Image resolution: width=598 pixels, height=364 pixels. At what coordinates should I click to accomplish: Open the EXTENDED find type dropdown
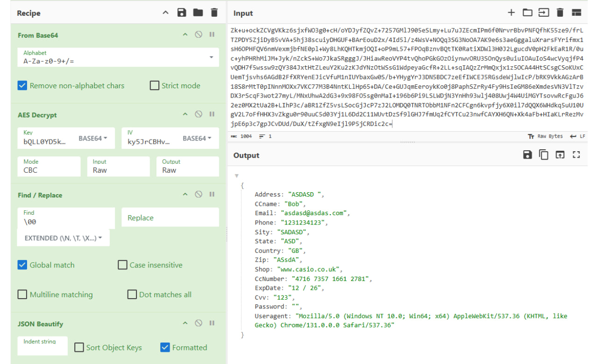63,238
